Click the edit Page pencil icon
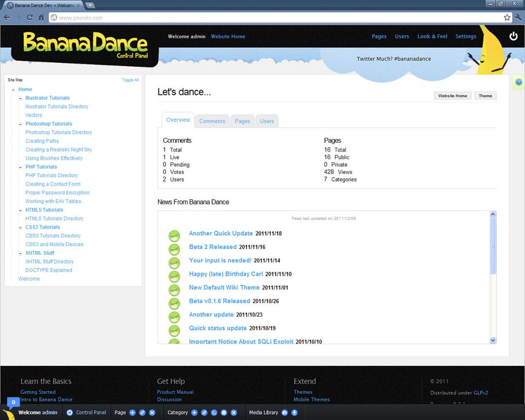 click(142, 412)
